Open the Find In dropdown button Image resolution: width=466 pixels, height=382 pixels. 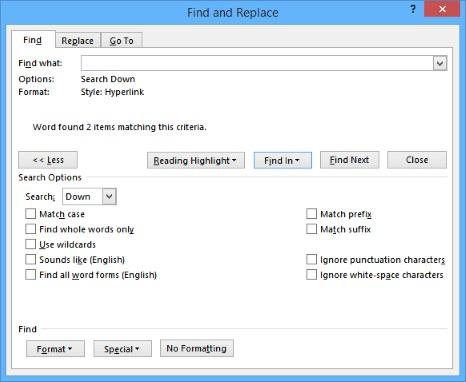283,160
